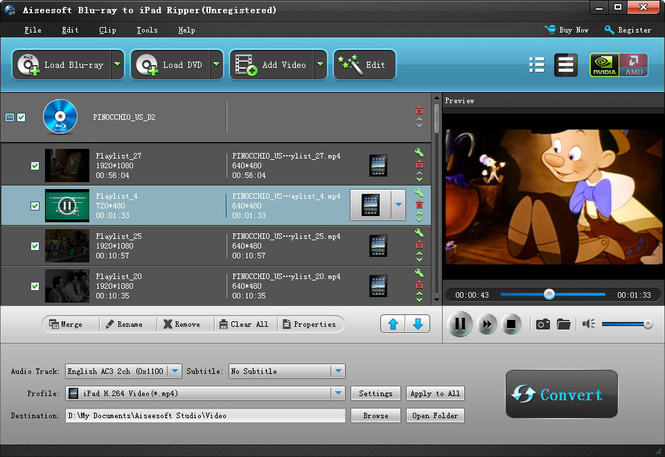Switch to compact list view icon

pos(536,65)
